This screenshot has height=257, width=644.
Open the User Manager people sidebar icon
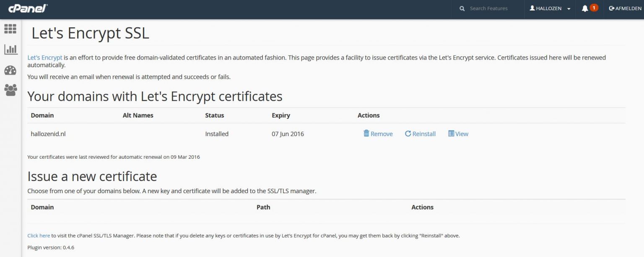pos(10,90)
